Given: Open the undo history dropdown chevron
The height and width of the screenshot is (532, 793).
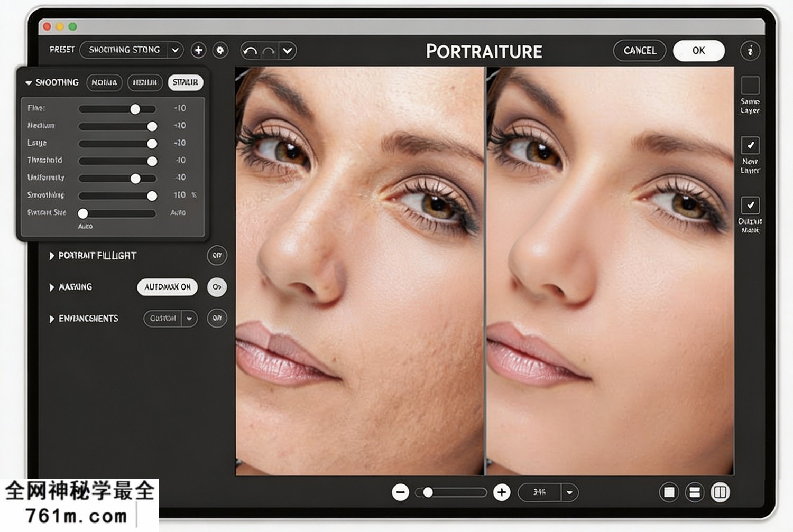Looking at the screenshot, I should [287, 51].
